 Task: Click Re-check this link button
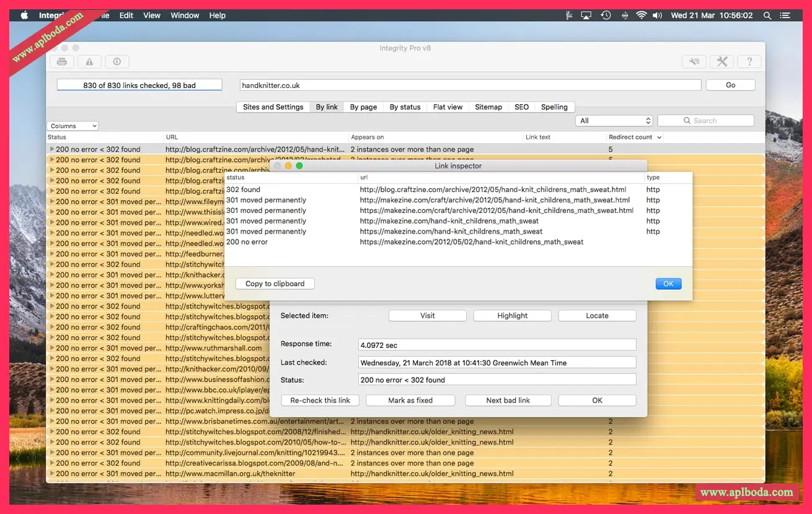point(320,400)
